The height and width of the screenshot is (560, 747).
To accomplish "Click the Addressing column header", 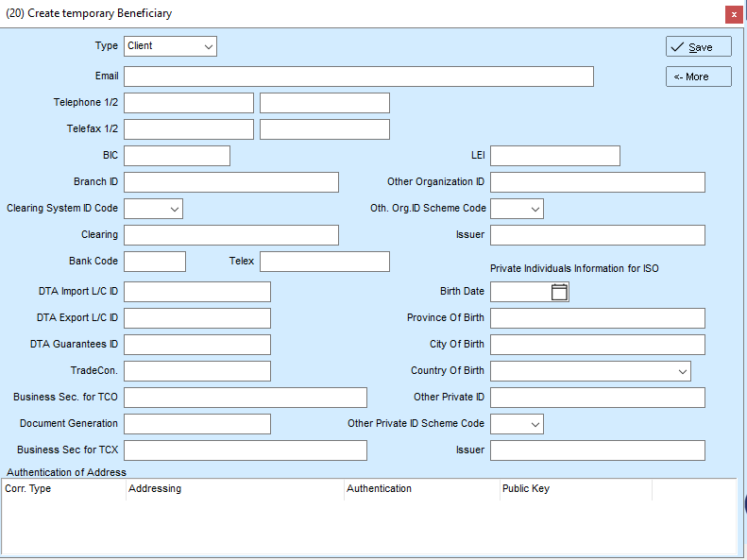I will tap(235, 489).
